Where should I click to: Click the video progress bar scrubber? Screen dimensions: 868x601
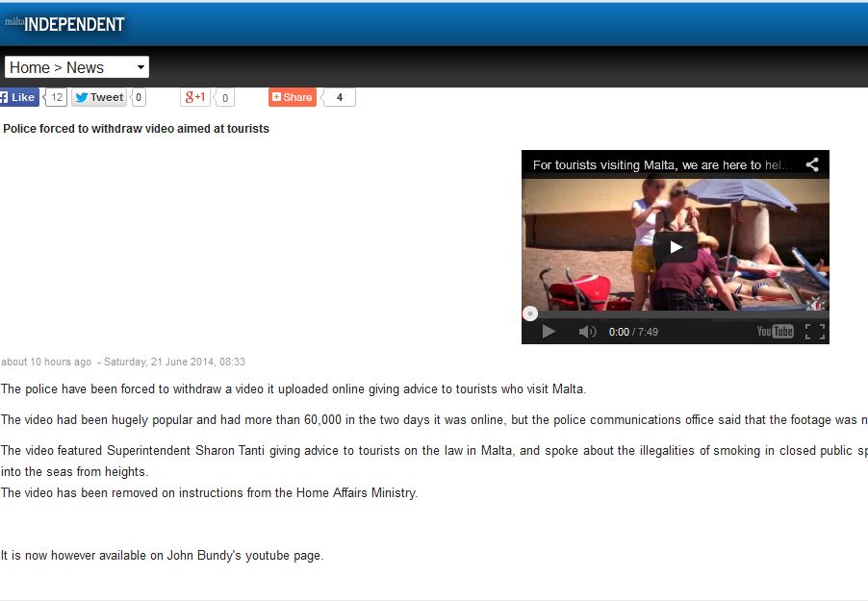coord(530,313)
